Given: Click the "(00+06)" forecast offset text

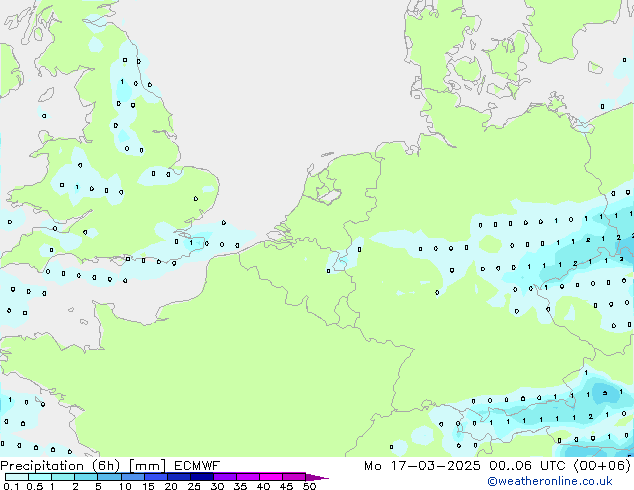Looking at the screenshot, I should (602, 466).
